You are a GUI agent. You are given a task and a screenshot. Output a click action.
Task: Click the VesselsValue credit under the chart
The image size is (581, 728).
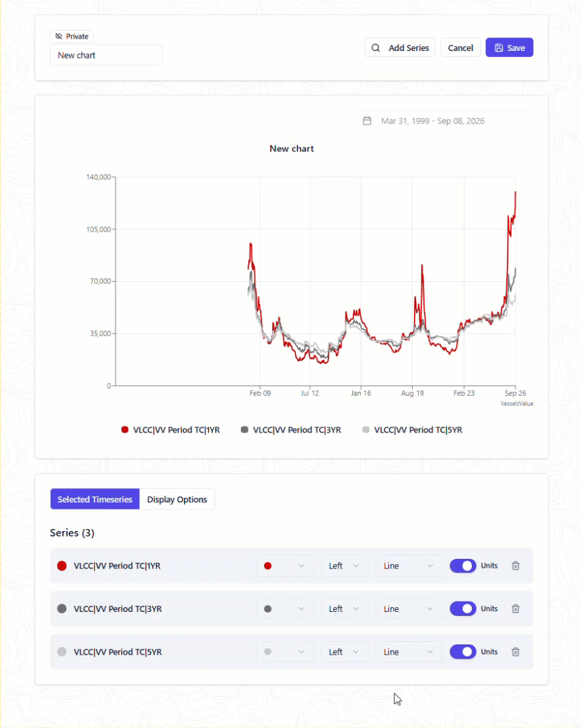(x=517, y=403)
